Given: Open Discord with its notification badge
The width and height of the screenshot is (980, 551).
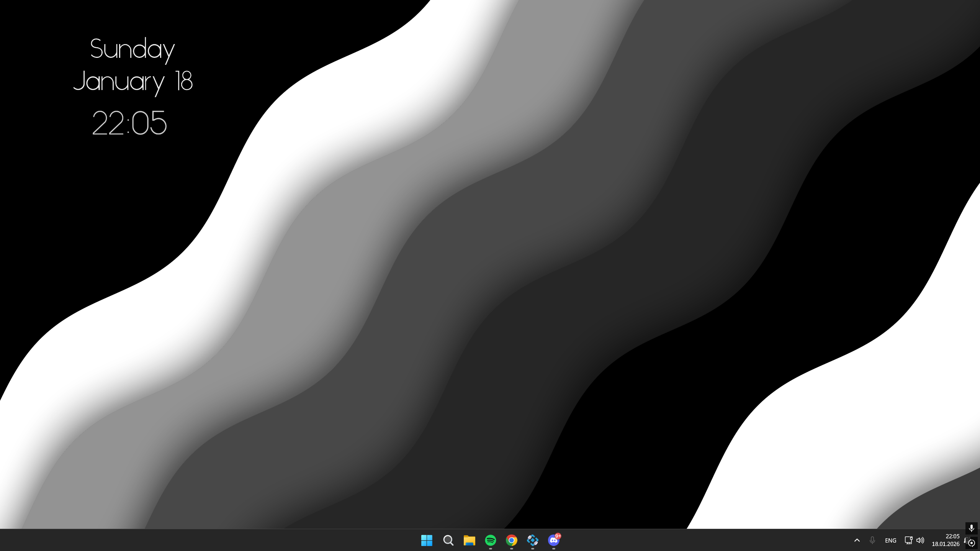Looking at the screenshot, I should click(554, 540).
